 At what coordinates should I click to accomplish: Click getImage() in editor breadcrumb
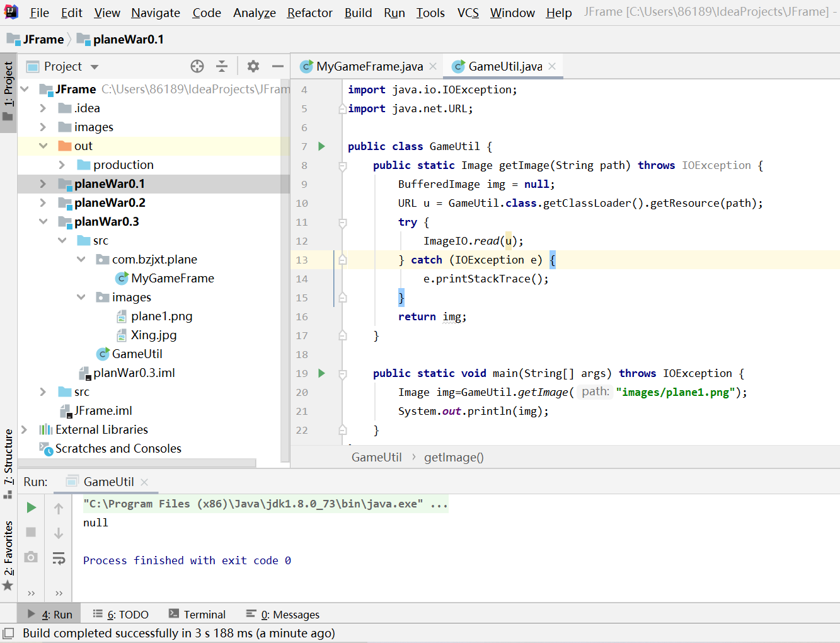click(x=454, y=457)
